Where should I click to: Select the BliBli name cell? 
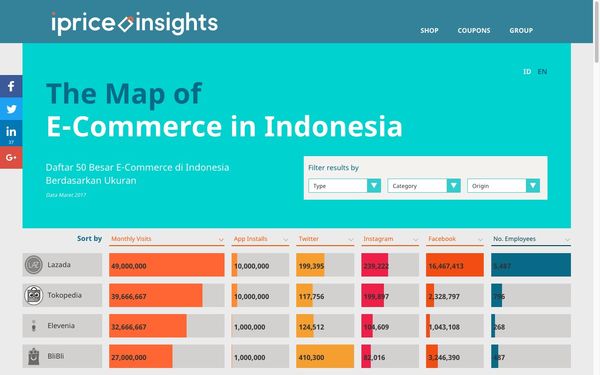[62, 356]
